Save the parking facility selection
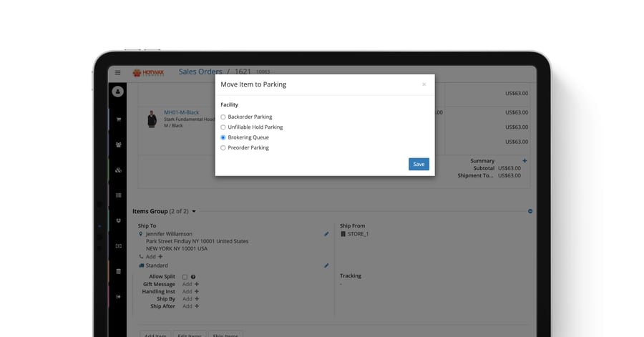 419,164
